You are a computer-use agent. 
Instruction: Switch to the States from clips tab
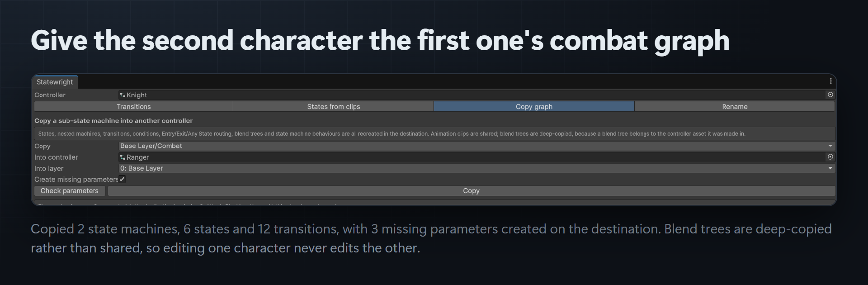[x=334, y=107]
